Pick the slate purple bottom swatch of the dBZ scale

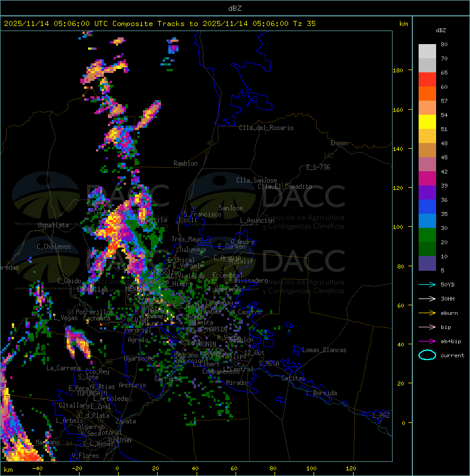coord(427,263)
